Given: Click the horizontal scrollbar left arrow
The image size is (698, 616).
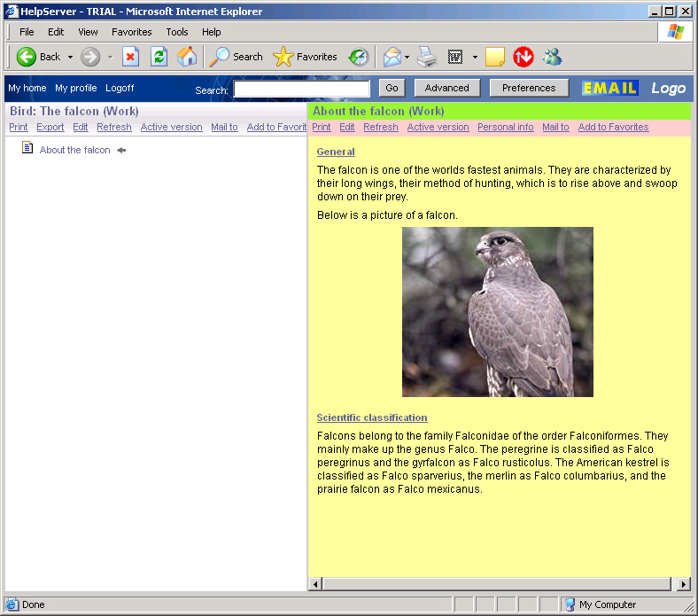Looking at the screenshot, I should 315,584.
